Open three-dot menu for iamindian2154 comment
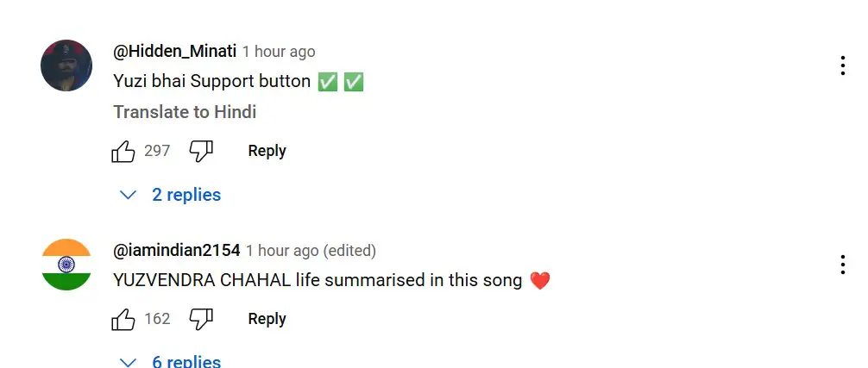The image size is (868, 368). coord(842,265)
